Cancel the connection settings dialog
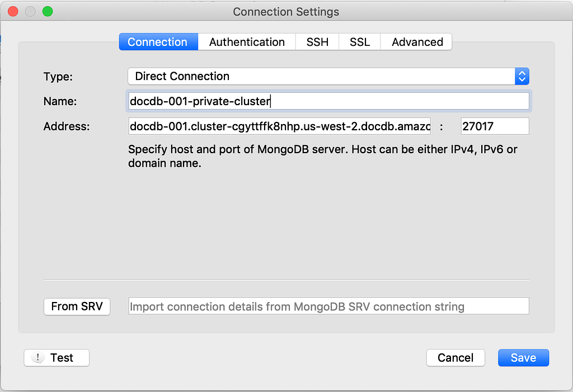573x392 pixels. coord(455,358)
